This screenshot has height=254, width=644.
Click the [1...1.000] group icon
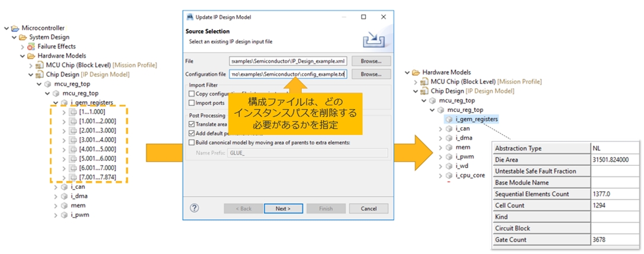73,112
